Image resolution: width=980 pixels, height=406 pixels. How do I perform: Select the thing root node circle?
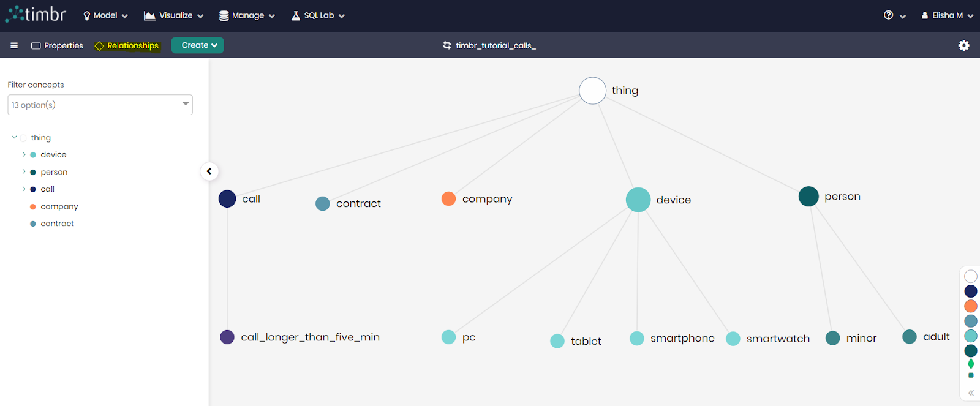click(x=592, y=91)
